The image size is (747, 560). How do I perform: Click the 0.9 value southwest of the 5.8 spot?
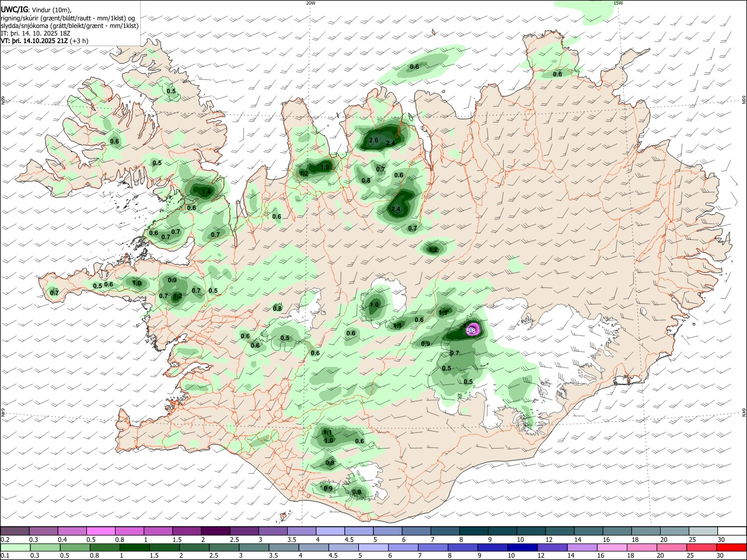pos(425,344)
